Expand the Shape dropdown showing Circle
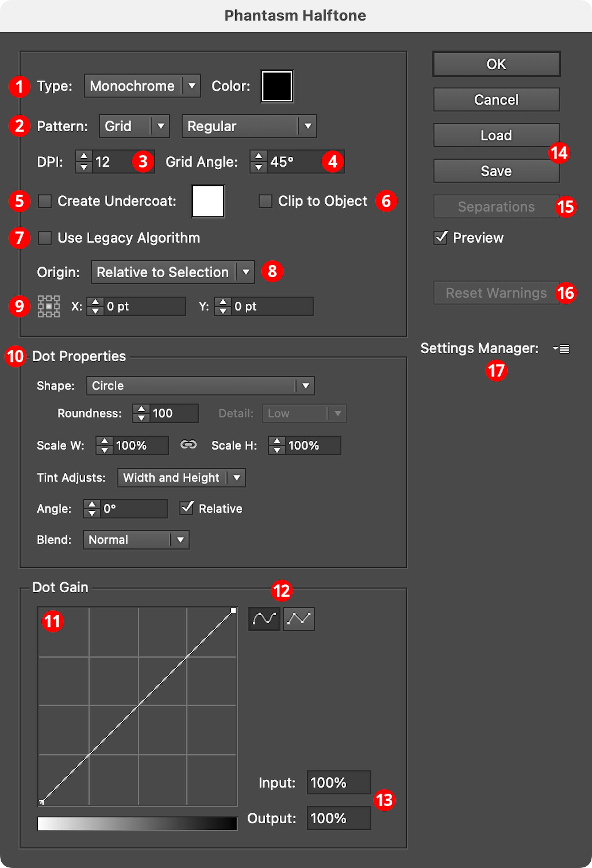Viewport: 592px width, 868px height. click(x=200, y=385)
